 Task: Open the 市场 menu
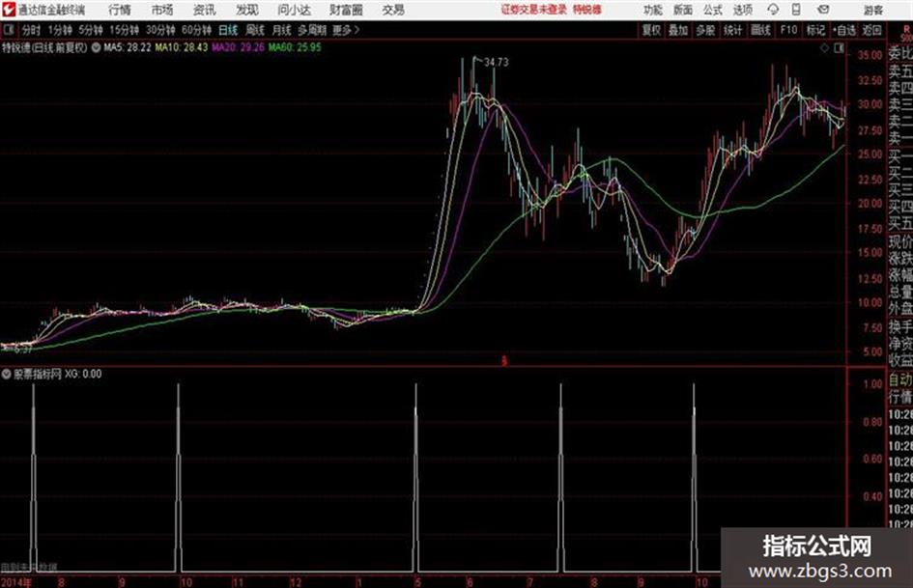pyautogui.click(x=162, y=10)
